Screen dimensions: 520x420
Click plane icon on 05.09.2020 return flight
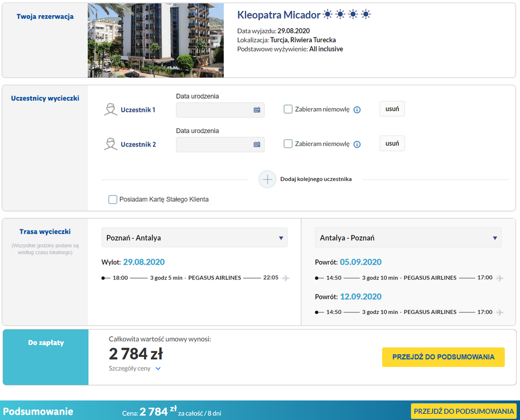(499, 278)
